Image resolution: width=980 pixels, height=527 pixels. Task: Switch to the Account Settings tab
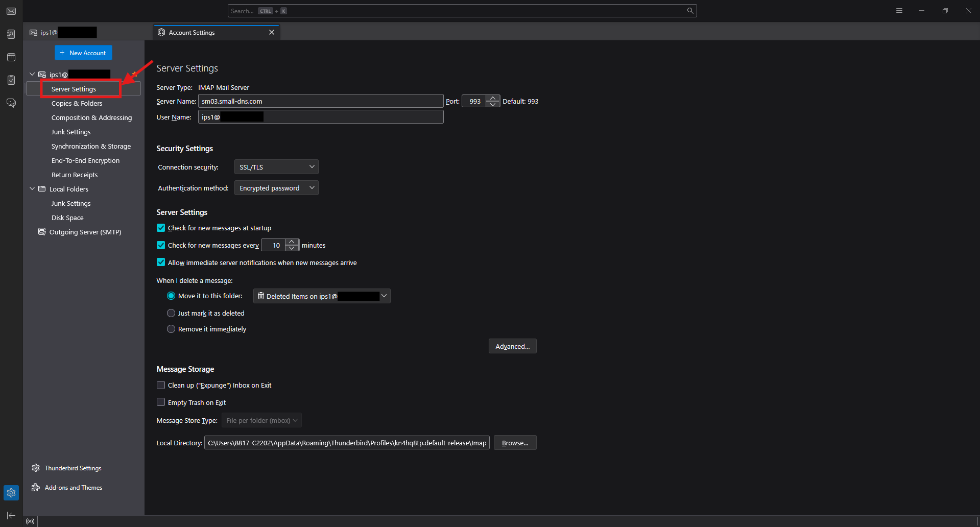coord(214,33)
